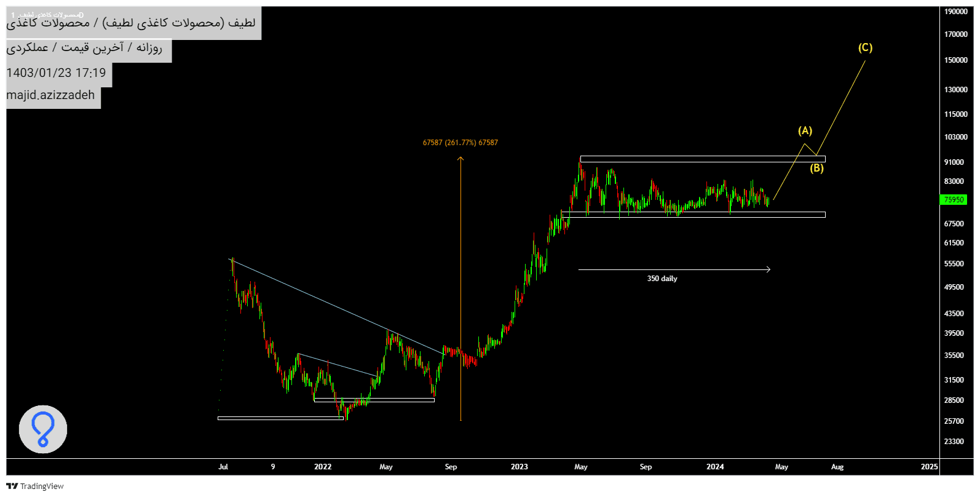
Task: Click the majid.azizzadeh author label
Action: coord(50,95)
